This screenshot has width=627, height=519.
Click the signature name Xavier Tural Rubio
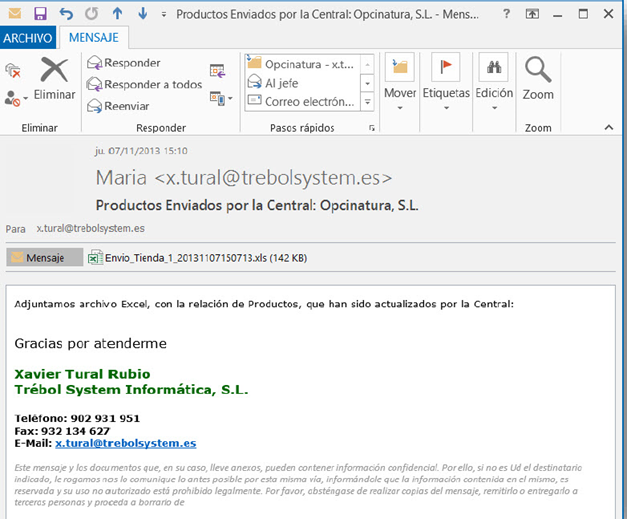pos(82,374)
